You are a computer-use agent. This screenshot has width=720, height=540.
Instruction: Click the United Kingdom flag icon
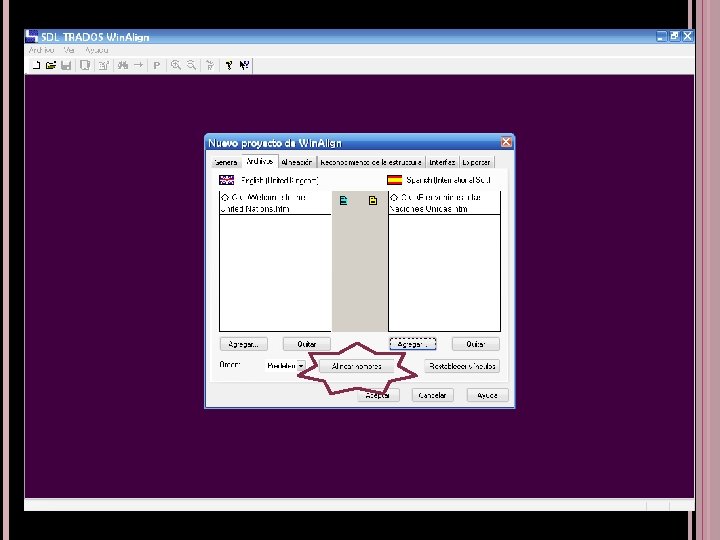pyautogui.click(x=226, y=180)
